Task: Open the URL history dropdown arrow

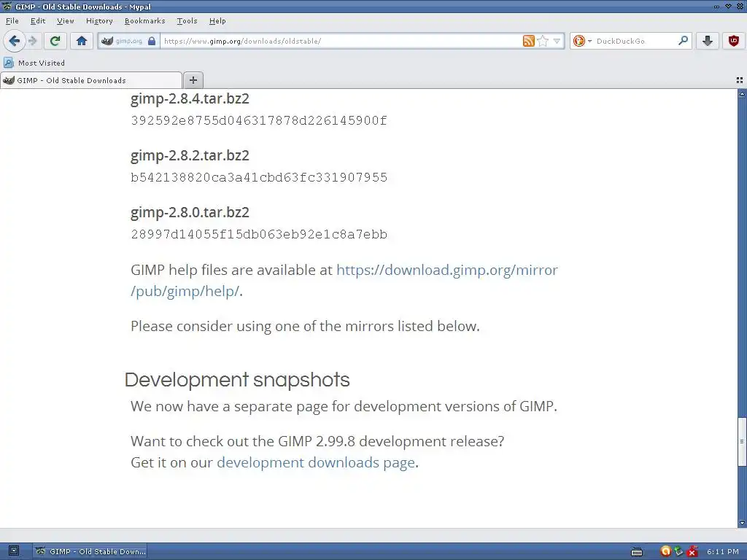Action: (x=557, y=41)
